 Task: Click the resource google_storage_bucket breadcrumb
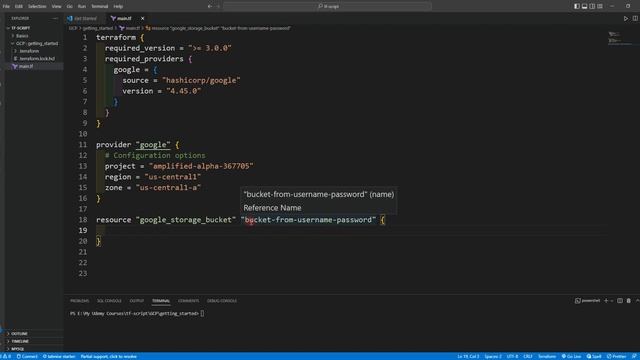218,28
